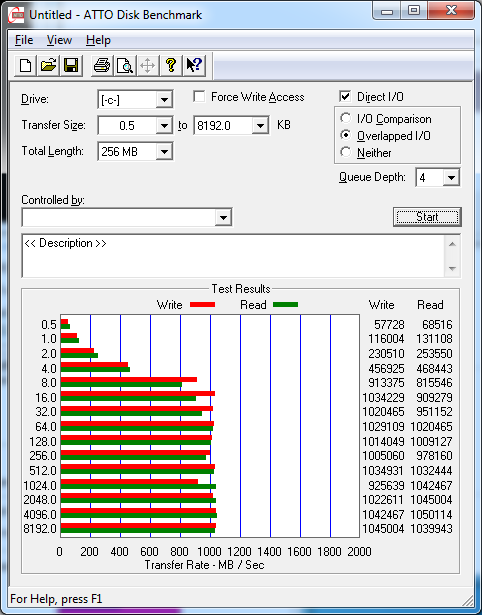Viewport: 482px width, 615px height.
Task: Open the Drive dropdown showing [-c-]
Action: coord(164,100)
